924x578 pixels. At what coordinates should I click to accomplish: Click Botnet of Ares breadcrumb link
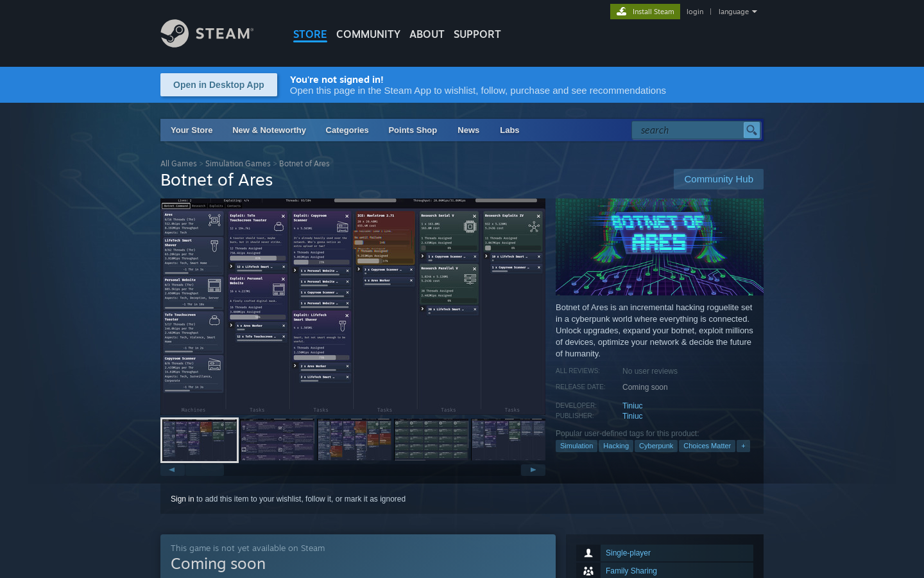304,164
